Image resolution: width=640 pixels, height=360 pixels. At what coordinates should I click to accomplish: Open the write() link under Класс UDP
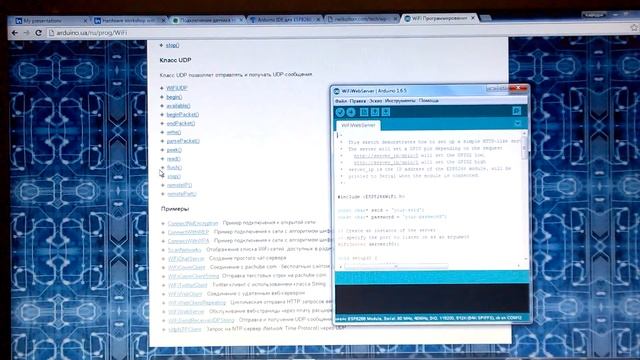(173, 132)
